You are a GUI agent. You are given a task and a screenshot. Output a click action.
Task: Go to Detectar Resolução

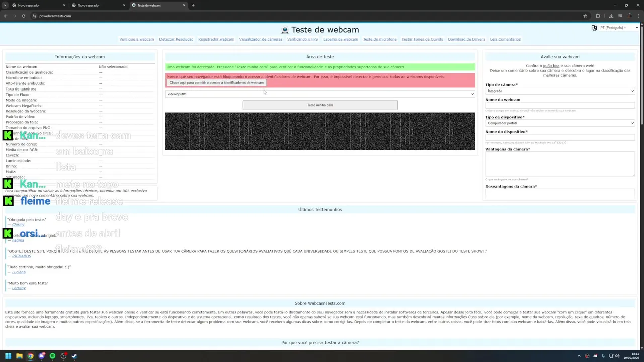(x=176, y=39)
